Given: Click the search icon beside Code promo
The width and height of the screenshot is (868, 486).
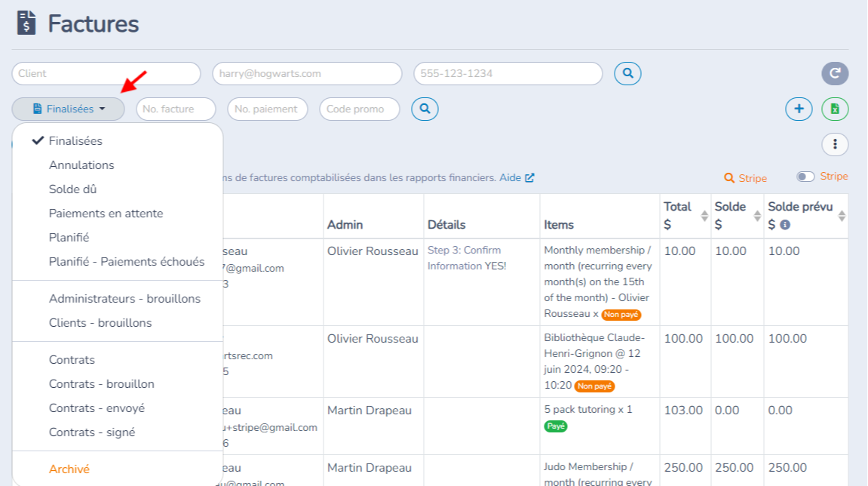Looking at the screenshot, I should click(x=425, y=109).
